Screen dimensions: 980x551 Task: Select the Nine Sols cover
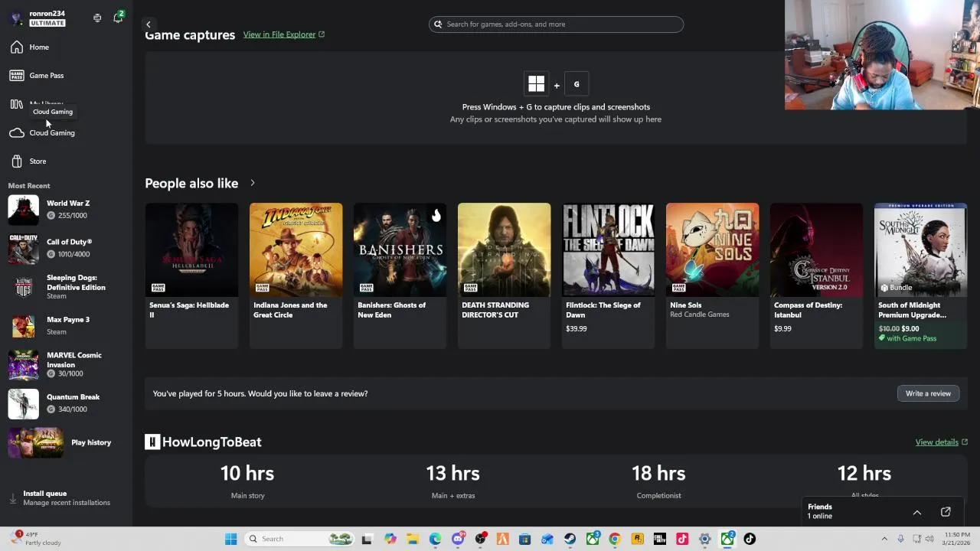click(x=713, y=249)
